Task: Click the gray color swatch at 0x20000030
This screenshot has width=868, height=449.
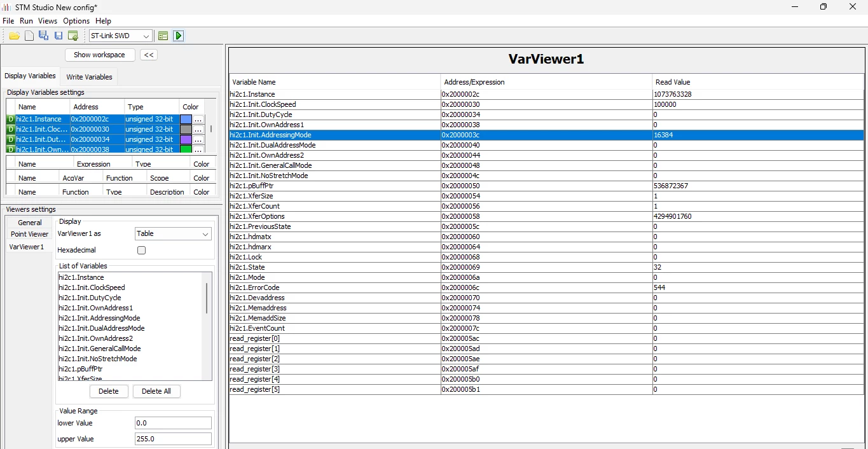Action: [186, 129]
